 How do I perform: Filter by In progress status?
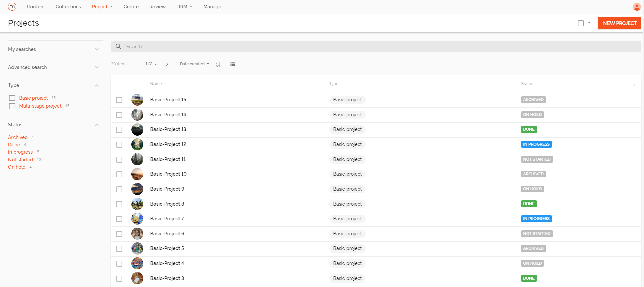[x=20, y=152]
